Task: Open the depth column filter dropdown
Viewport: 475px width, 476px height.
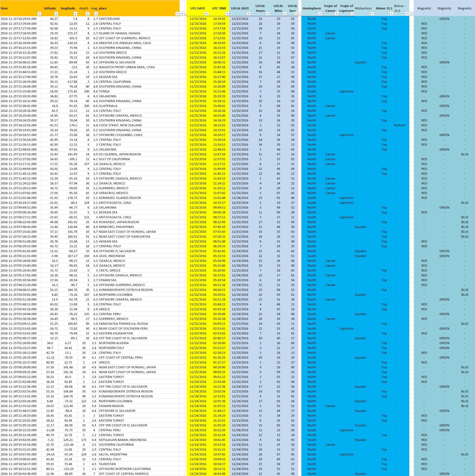Action: click(87, 14)
